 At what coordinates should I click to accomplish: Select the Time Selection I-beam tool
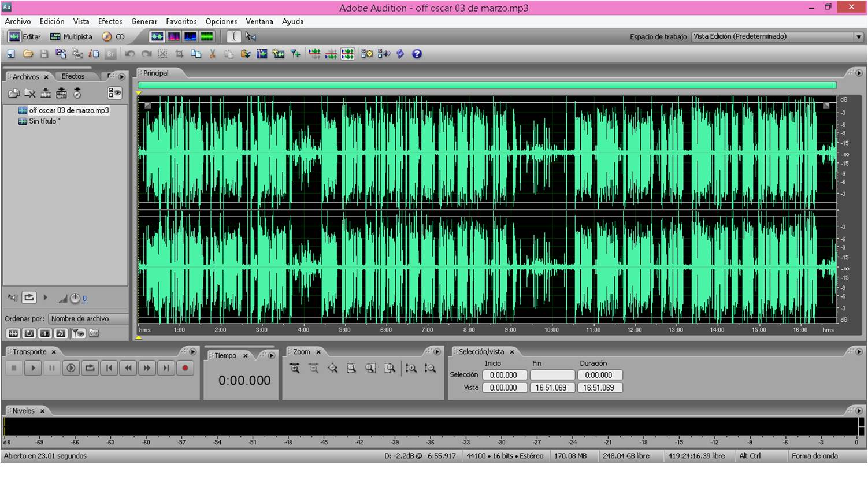[x=233, y=36]
